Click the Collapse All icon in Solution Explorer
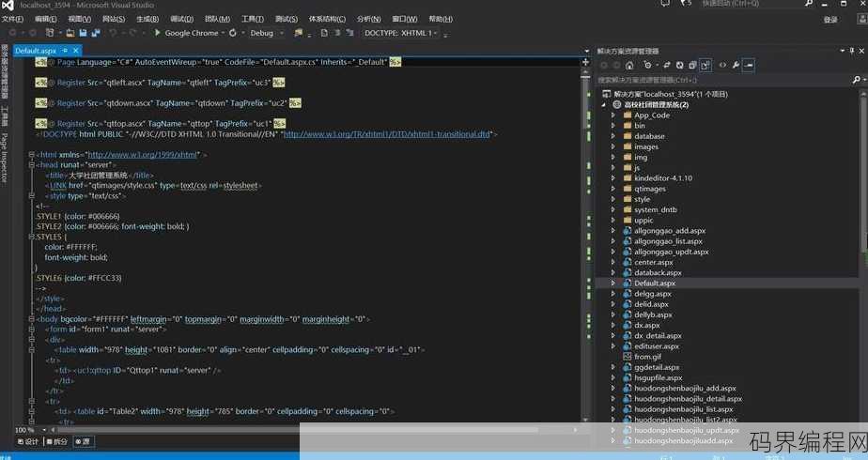 (692, 65)
